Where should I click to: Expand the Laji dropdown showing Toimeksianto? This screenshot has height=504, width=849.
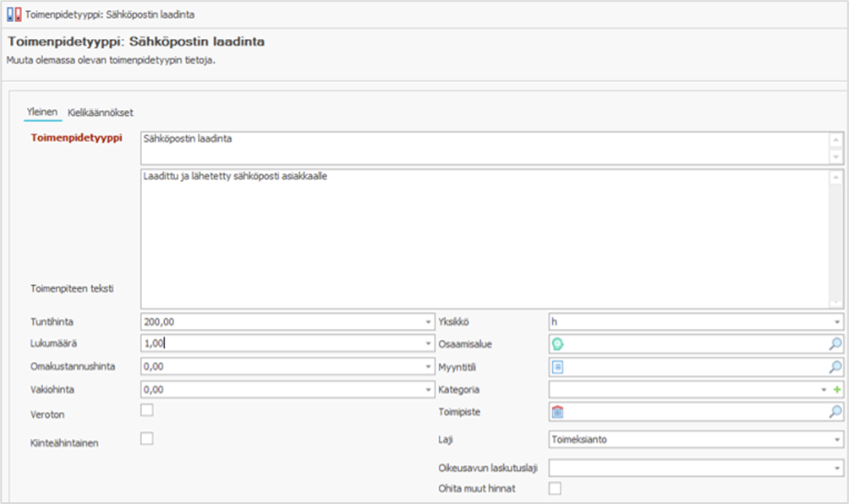(836, 441)
